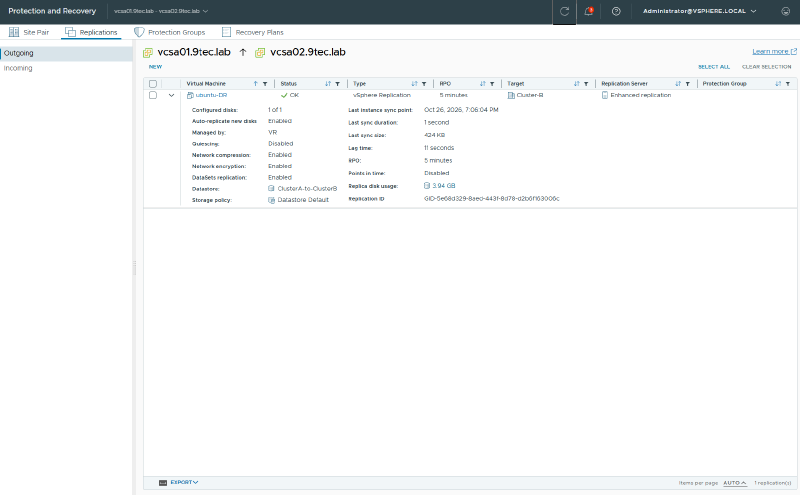Click the export grid icon
This screenshot has width=800, height=495.
[x=163, y=483]
